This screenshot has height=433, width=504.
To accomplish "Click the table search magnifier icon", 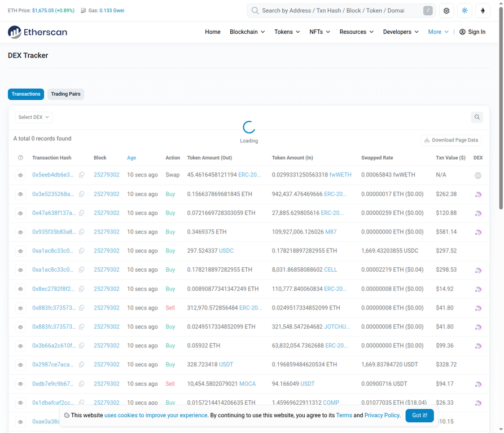I will pyautogui.click(x=477, y=117).
